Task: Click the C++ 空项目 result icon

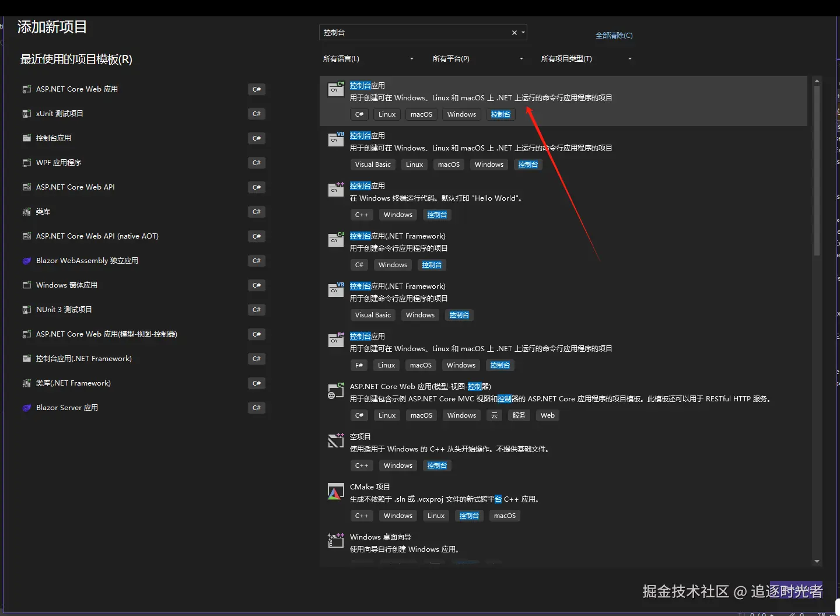Action: (x=336, y=440)
